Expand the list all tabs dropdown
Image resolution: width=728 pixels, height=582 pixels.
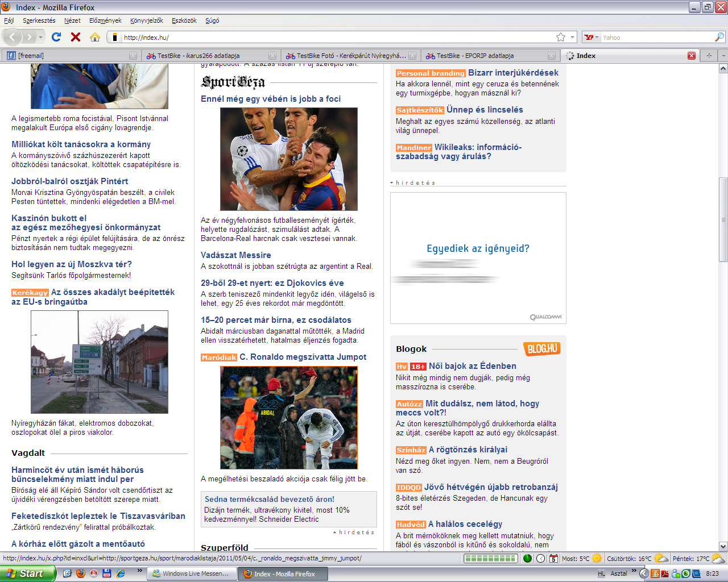(x=723, y=56)
